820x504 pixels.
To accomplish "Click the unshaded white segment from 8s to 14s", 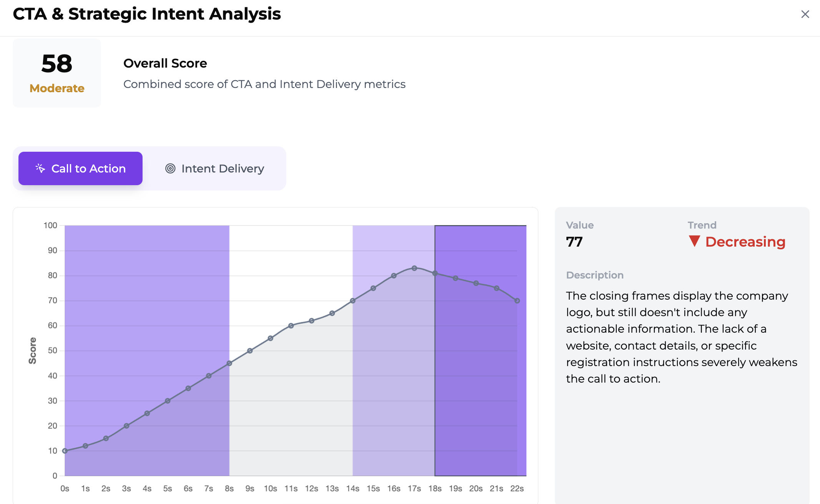I will click(x=291, y=269).
